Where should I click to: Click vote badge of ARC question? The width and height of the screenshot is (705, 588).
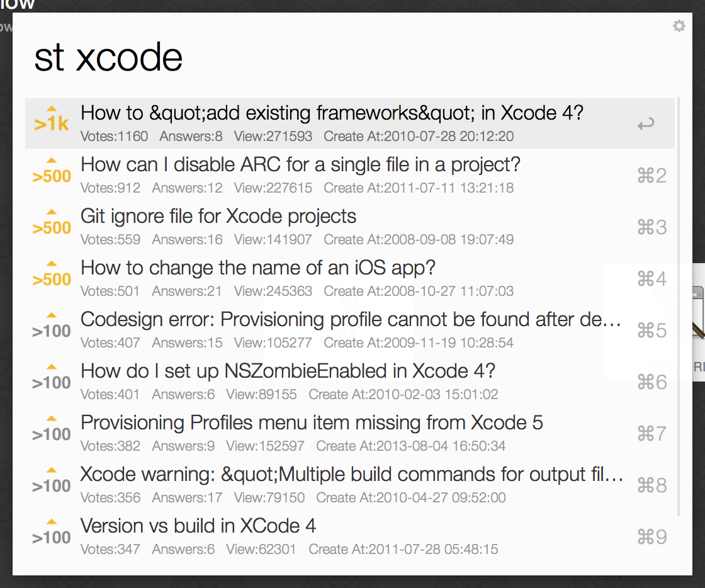click(x=52, y=171)
